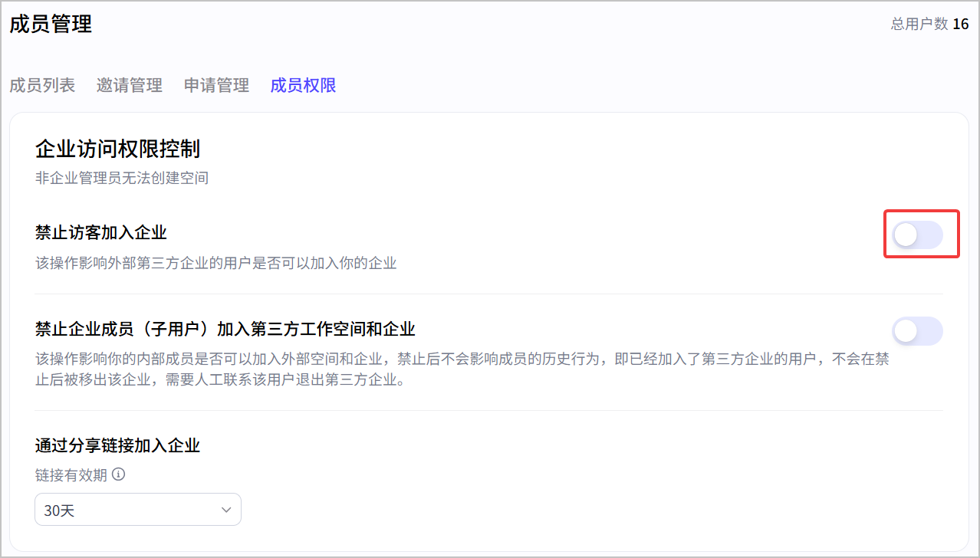Click the description mentioning 需要人工联系该用户退出
980x558 pixels.
[x=462, y=369]
